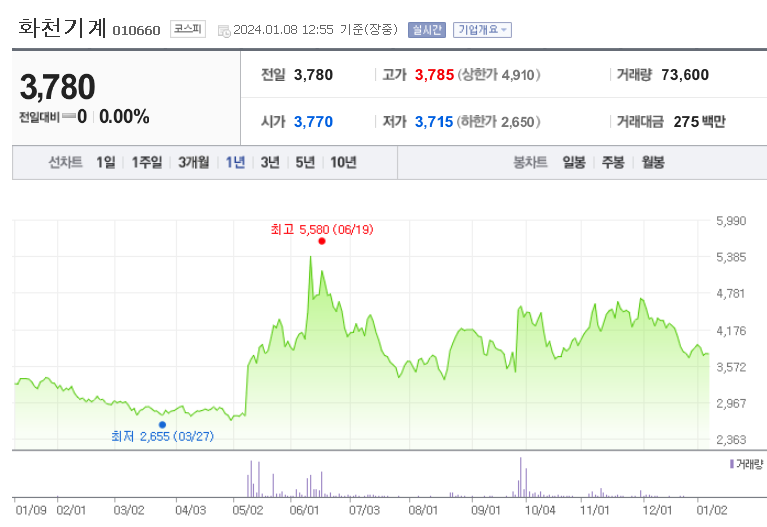Screen dimensions: 767x527
Task: Click the 봉차트 label
Action: (530, 162)
